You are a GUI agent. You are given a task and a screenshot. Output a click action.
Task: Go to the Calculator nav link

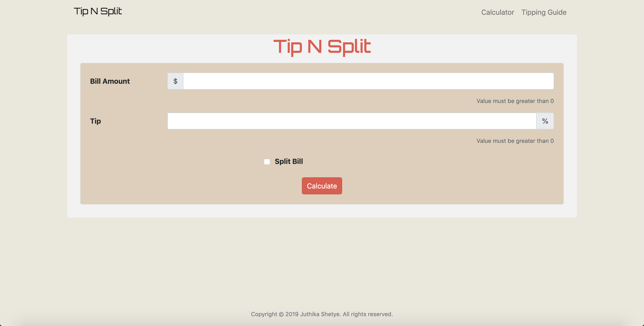point(498,12)
